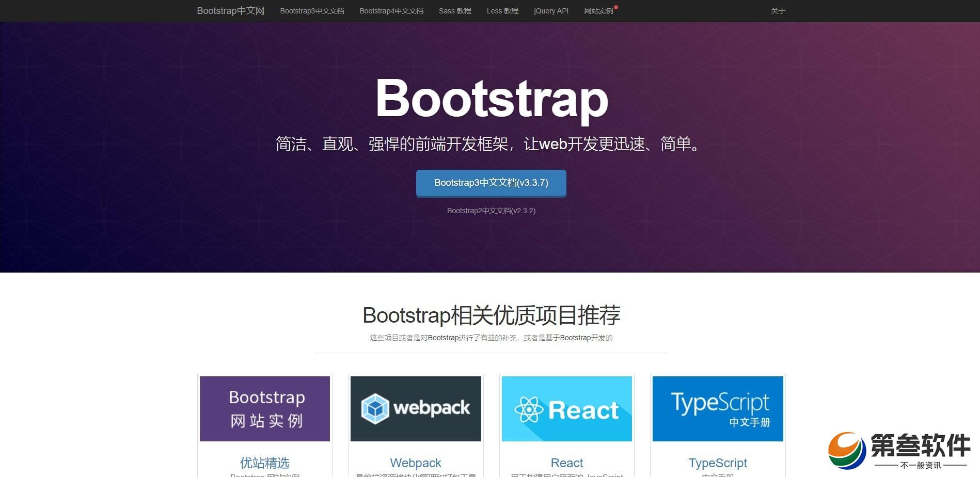Open Bootstrap4中文文档 nav item
The width and height of the screenshot is (980, 477).
click(x=391, y=11)
